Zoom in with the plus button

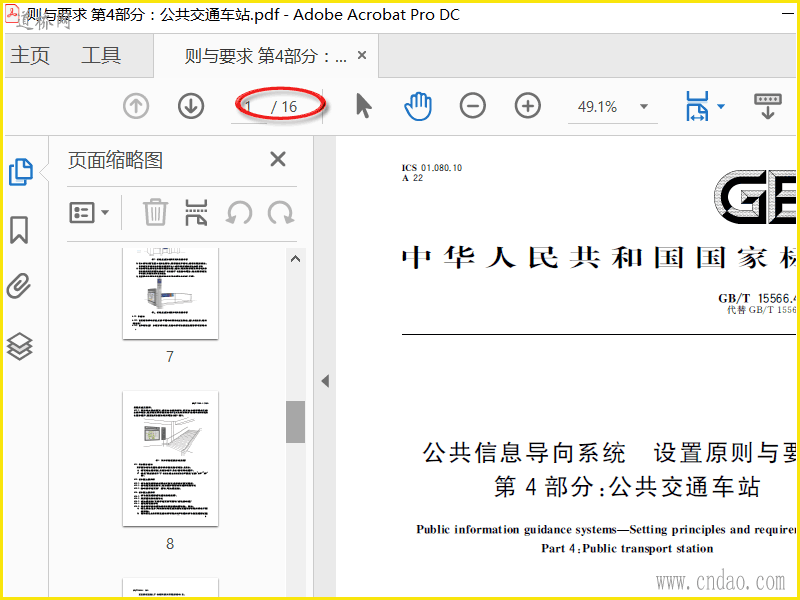528,106
